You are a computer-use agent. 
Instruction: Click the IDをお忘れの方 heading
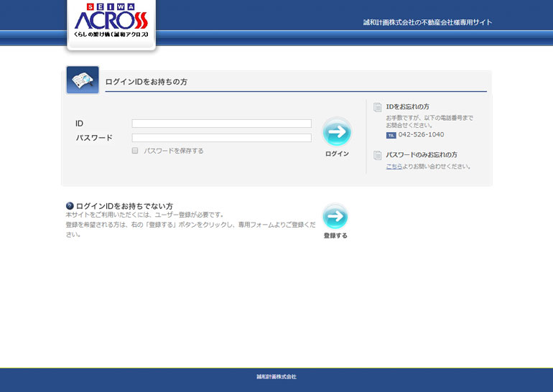(x=407, y=107)
